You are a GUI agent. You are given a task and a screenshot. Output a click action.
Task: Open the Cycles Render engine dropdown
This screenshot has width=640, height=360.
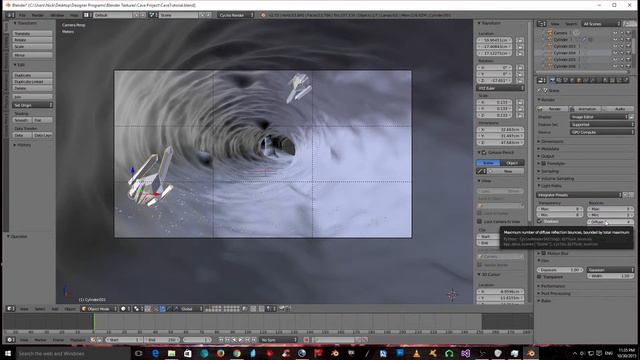[x=236, y=15]
